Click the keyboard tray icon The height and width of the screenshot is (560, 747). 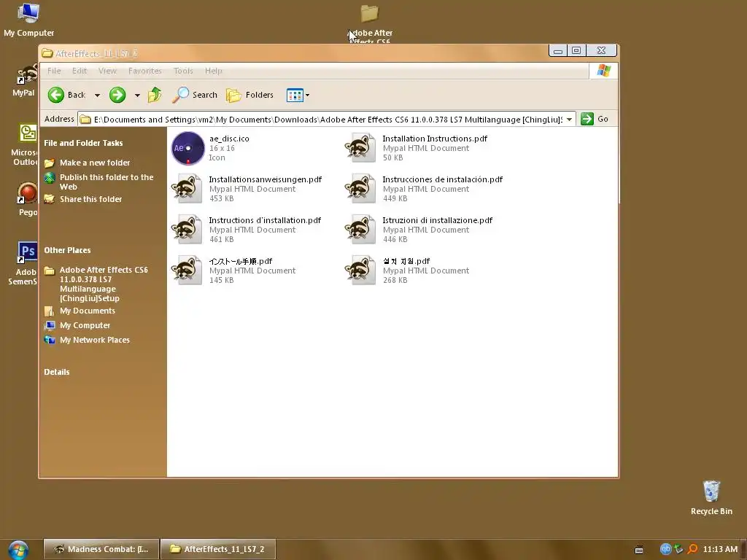click(639, 550)
